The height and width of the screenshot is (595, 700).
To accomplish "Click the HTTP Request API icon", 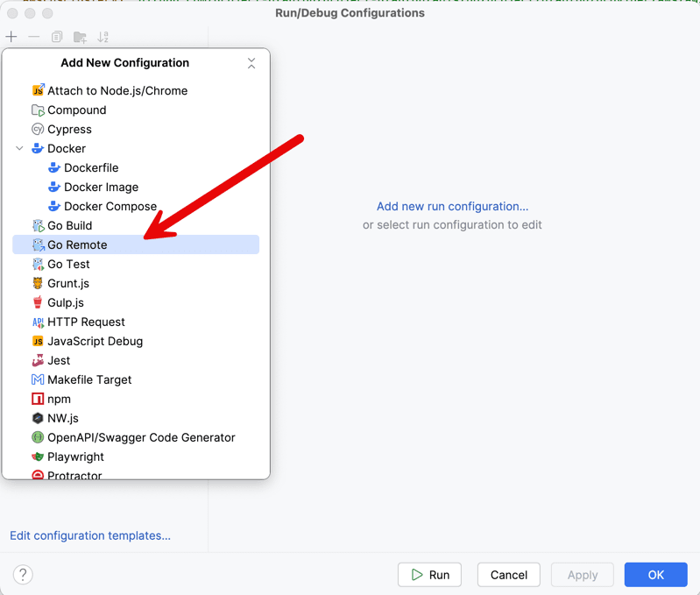I will [x=38, y=322].
